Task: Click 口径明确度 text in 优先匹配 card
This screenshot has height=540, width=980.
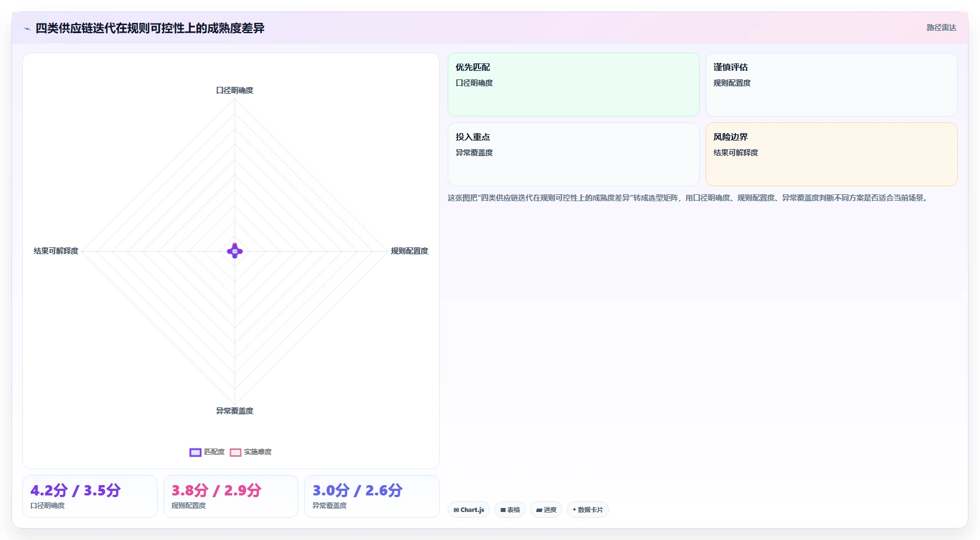Action: point(474,83)
